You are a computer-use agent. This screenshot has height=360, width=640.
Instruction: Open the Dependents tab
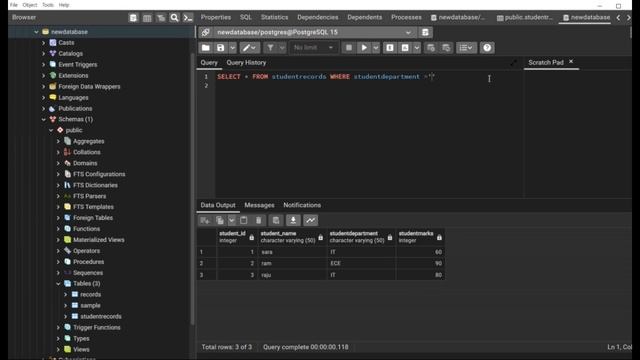(x=364, y=17)
